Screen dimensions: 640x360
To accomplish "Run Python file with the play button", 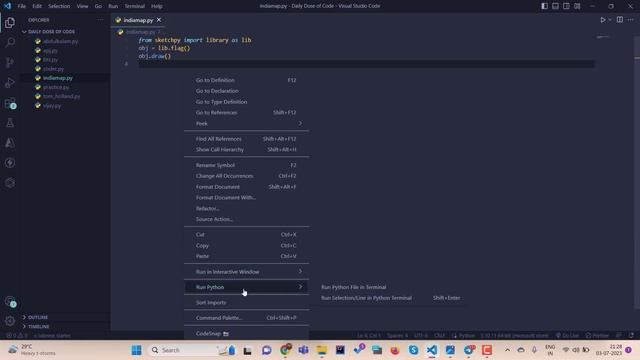I will pyautogui.click(x=602, y=20).
